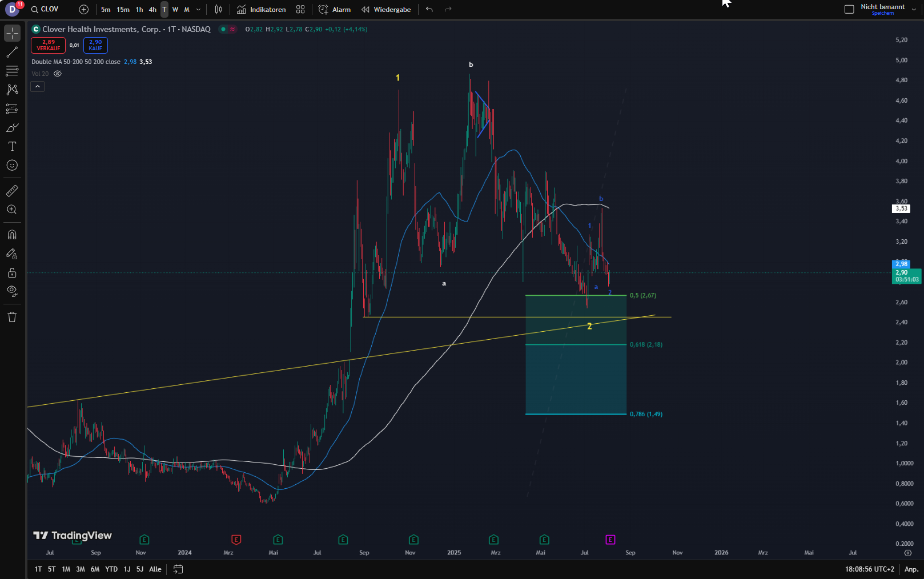The height and width of the screenshot is (579, 924).
Task: Open the Nicht benannt layout dropdown
Action: (x=914, y=10)
